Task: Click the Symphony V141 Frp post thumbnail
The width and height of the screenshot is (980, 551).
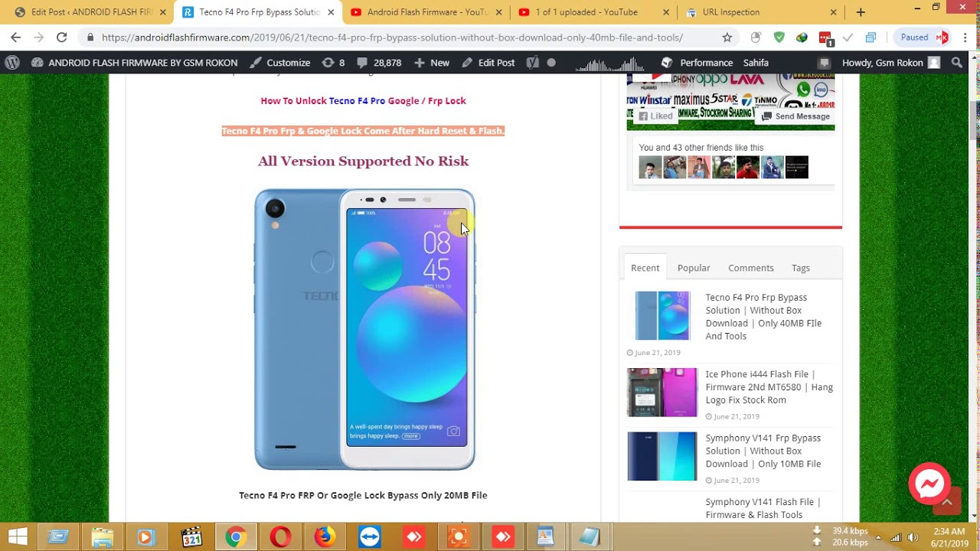Action: click(x=662, y=456)
